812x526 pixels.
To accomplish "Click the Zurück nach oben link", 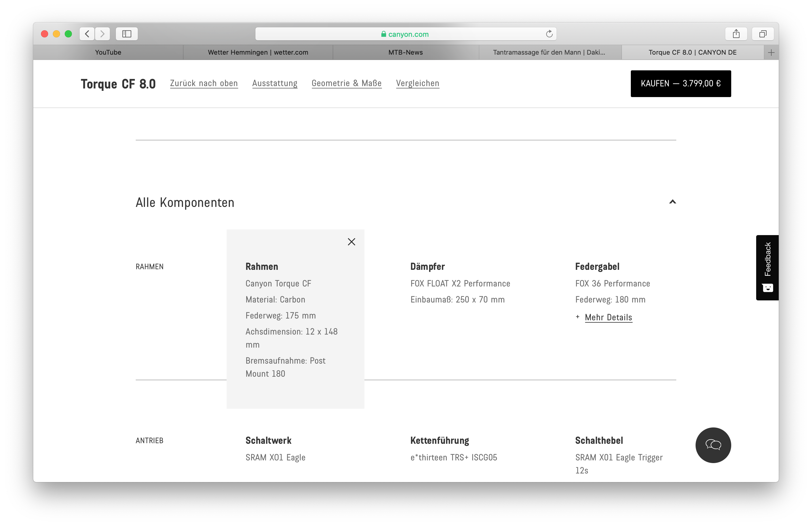I will [204, 83].
